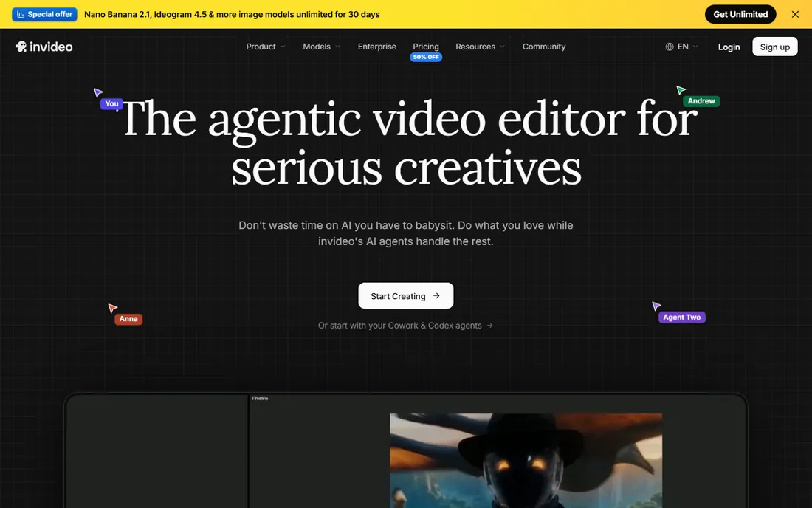Expand the Product chevron arrow

[283, 47]
